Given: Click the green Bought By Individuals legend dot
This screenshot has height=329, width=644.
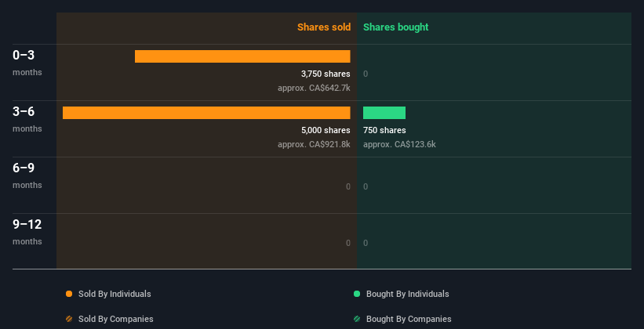Looking at the screenshot, I should point(357,294).
